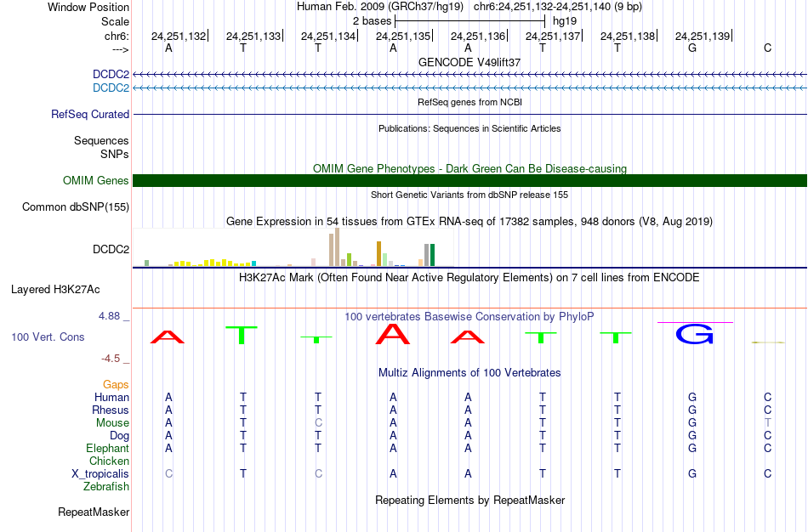Open the light blue DCDC2 transcript label
The width and height of the screenshot is (808, 532).
point(111,88)
